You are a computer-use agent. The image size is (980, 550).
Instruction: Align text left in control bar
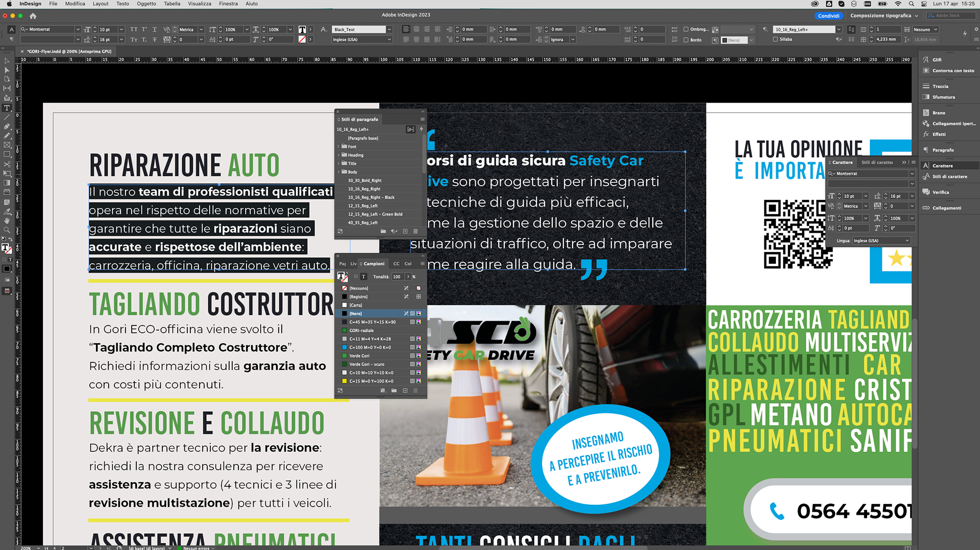(x=406, y=30)
